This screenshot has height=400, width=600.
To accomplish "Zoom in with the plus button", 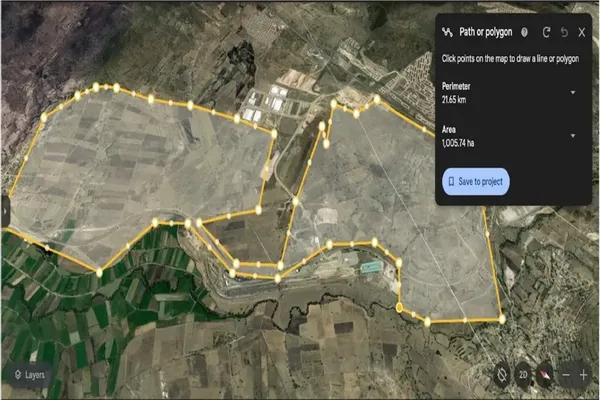I will [x=584, y=375].
